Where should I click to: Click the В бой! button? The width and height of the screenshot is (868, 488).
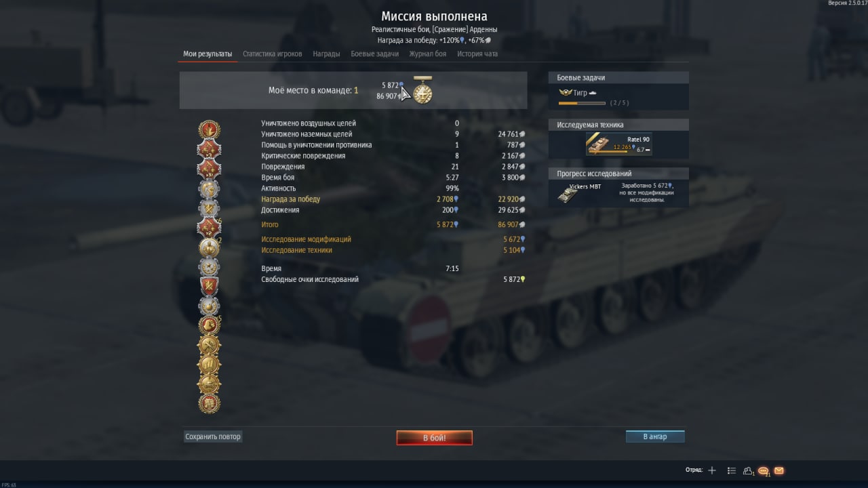(x=435, y=438)
